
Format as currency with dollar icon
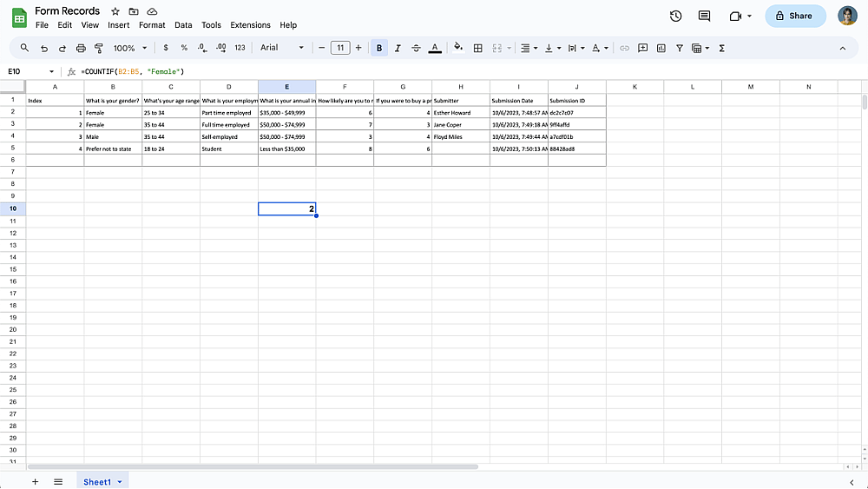166,48
